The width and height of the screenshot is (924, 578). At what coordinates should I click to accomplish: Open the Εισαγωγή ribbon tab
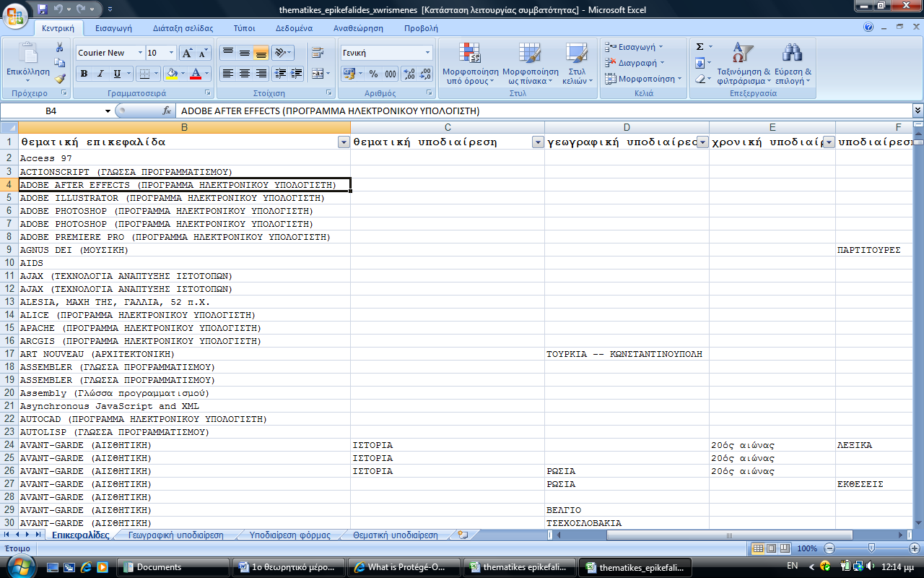point(114,28)
